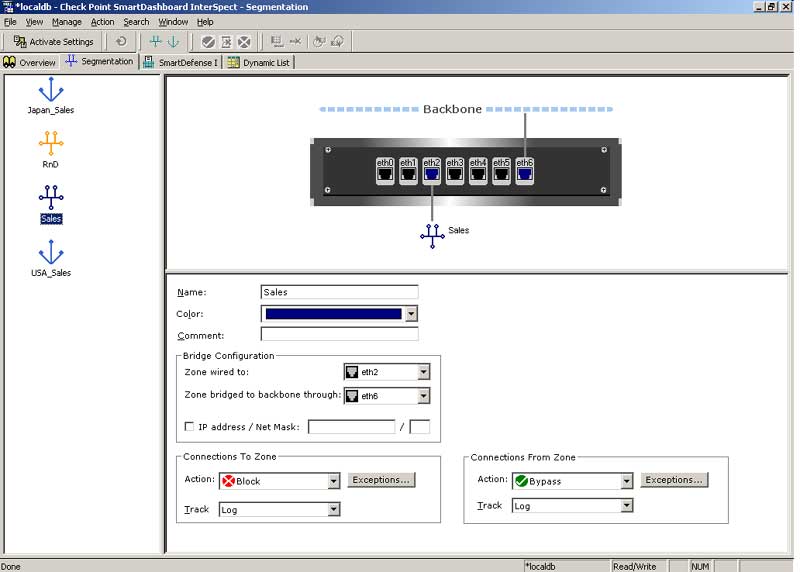Click the eth1 port on the device
This screenshot has height=572, width=800.
click(x=408, y=170)
